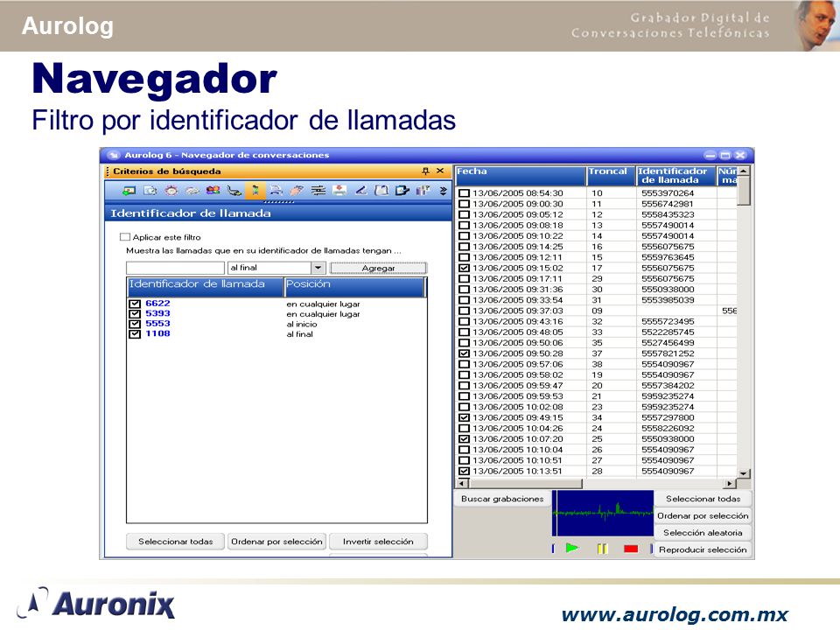This screenshot has height=630, width=840.
Task: Check the 13/06/2005 08:54:30 recording row
Action: point(464,192)
